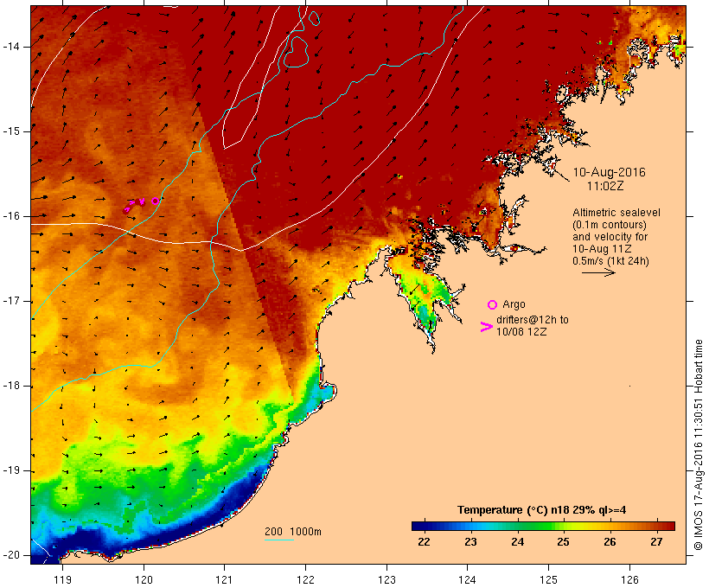Click the latitude axis label '-16'
Screen dimensions: 709x588
10,216
